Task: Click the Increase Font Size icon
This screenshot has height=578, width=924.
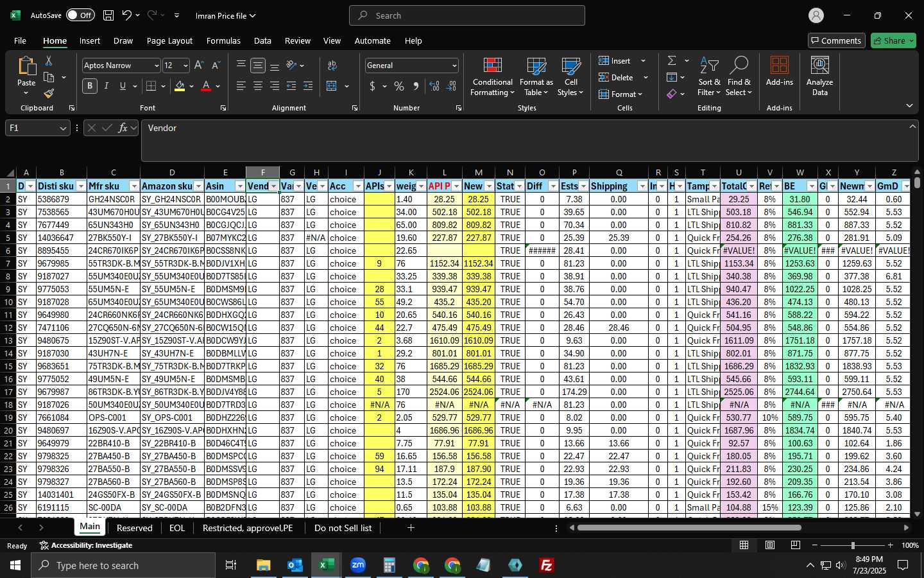Action: click(x=199, y=66)
